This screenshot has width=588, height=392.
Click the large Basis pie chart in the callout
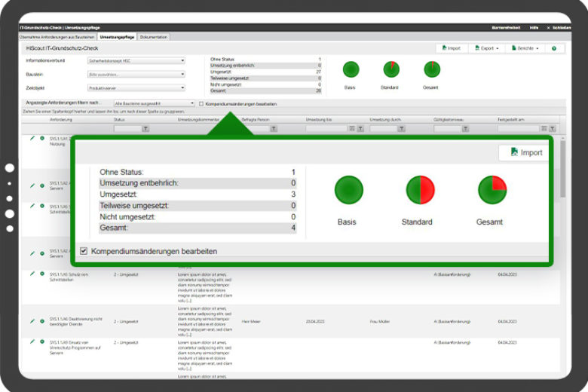[349, 190]
